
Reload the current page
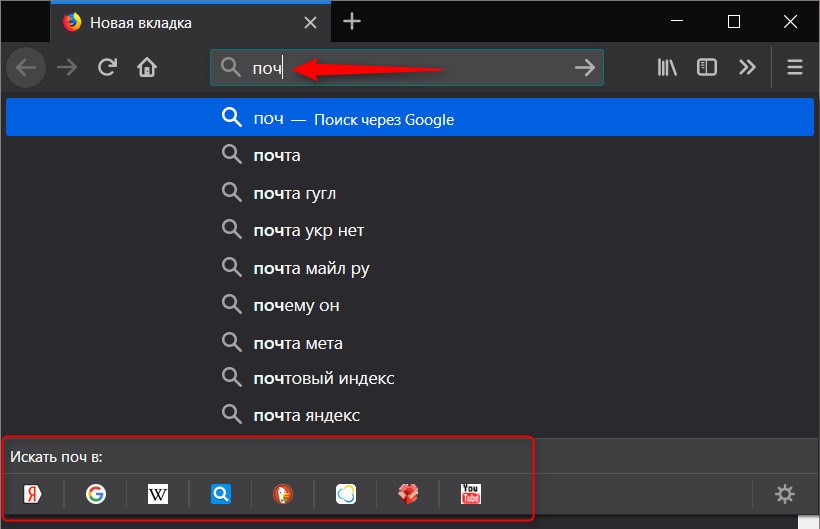107,67
